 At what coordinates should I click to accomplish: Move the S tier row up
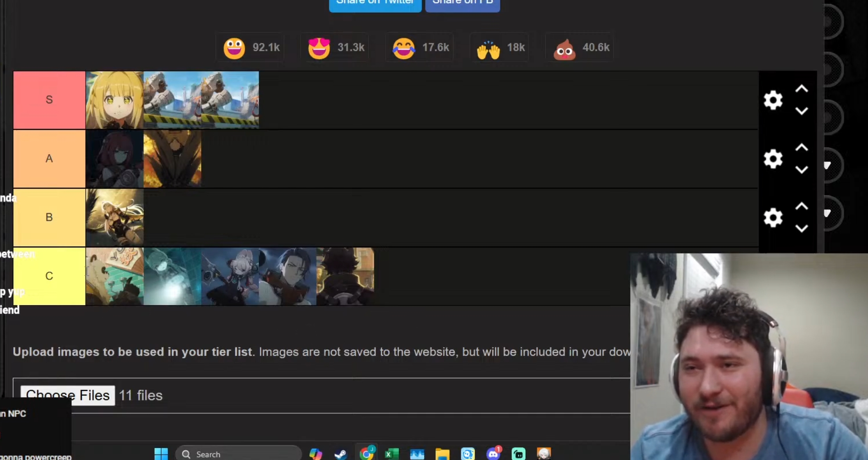802,89
